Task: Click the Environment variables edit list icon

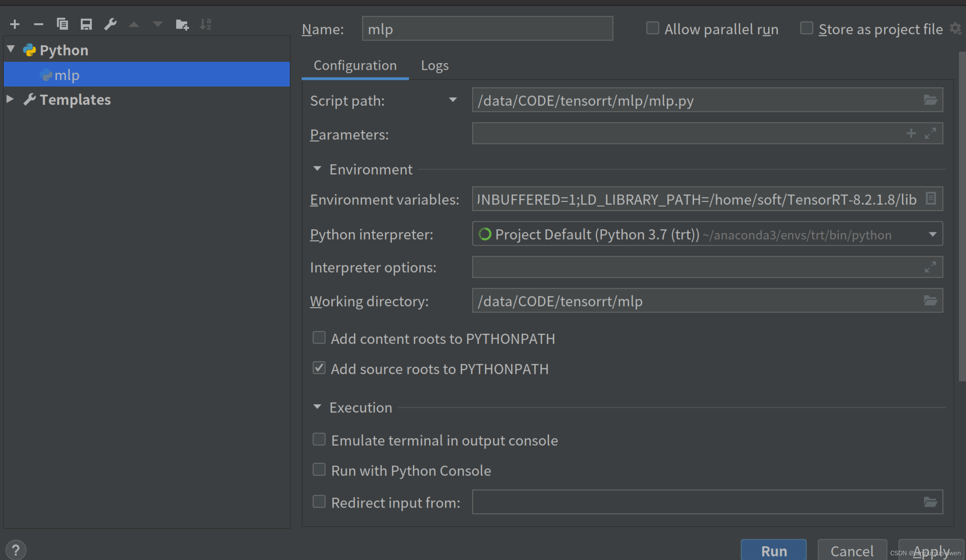Action: point(931,198)
